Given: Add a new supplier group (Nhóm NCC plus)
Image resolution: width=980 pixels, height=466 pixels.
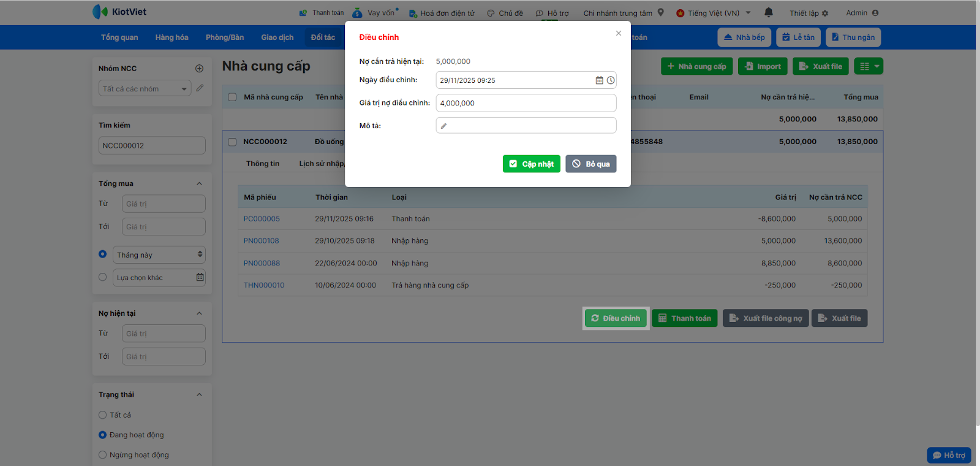Looking at the screenshot, I should (199, 69).
